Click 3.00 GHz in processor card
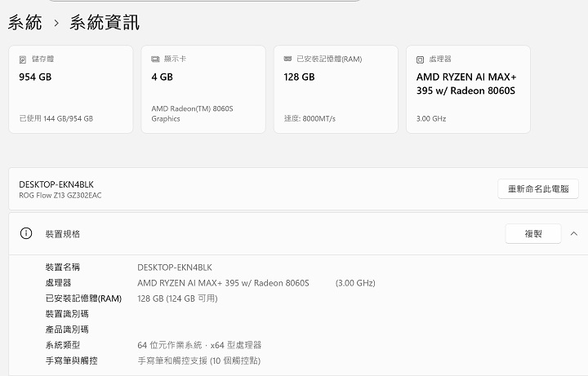The image size is (588, 376). click(431, 119)
